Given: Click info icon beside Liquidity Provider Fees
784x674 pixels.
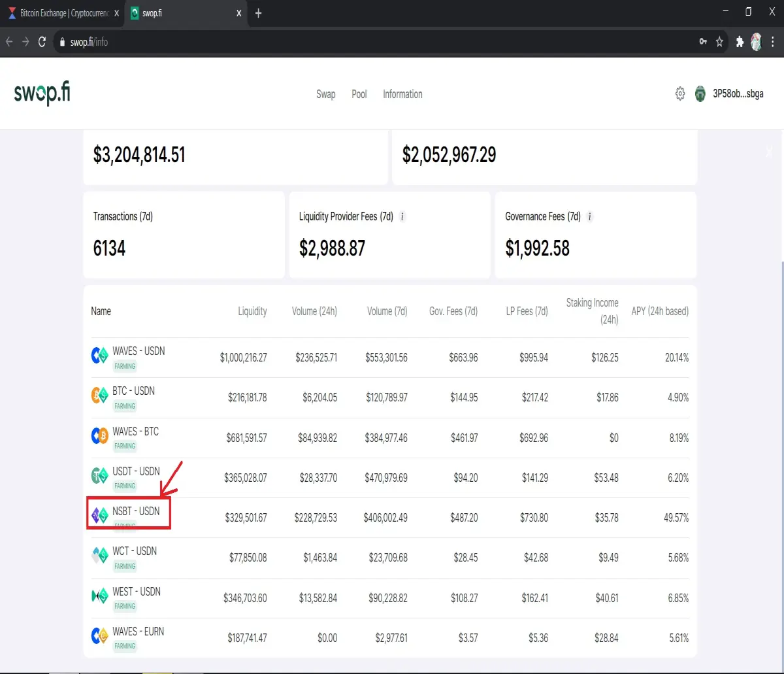Looking at the screenshot, I should pos(402,216).
